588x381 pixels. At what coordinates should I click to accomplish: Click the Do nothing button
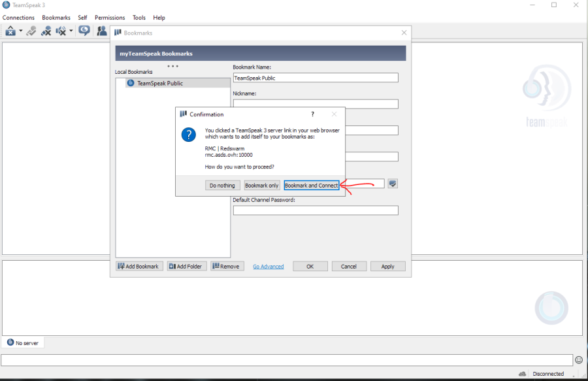[222, 185]
